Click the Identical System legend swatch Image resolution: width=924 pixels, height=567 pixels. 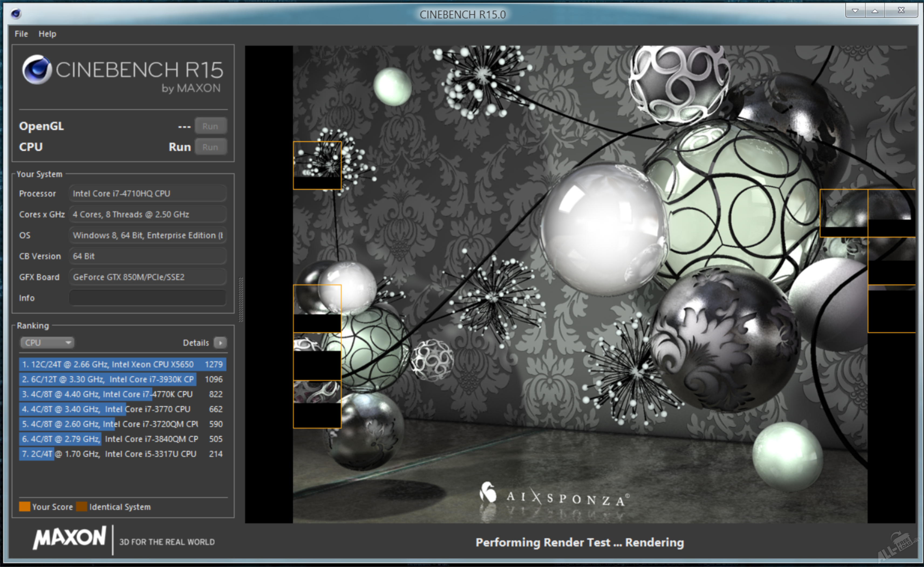81,507
